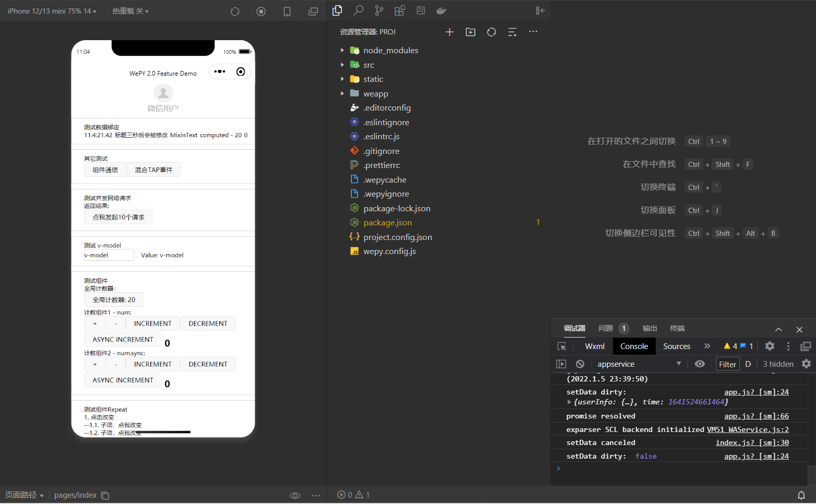This screenshot has width=816, height=504.
Task: Show more DevTools tabs chevron
Action: pos(707,346)
